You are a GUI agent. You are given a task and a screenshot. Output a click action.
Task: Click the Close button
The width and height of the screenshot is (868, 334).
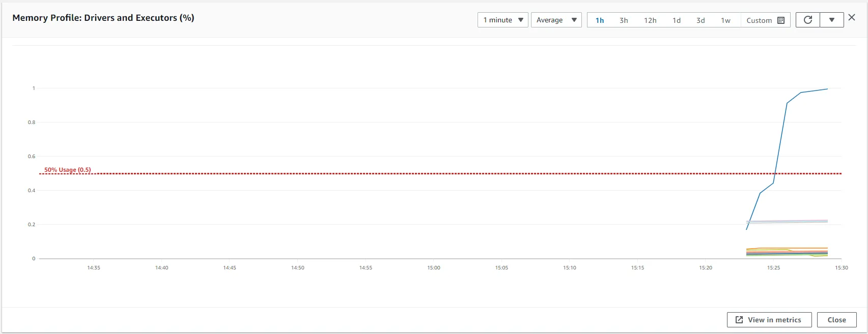tap(836, 320)
